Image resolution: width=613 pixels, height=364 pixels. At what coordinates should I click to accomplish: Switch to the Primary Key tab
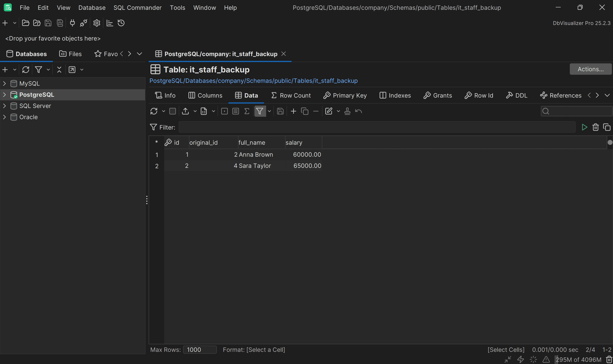coord(345,95)
